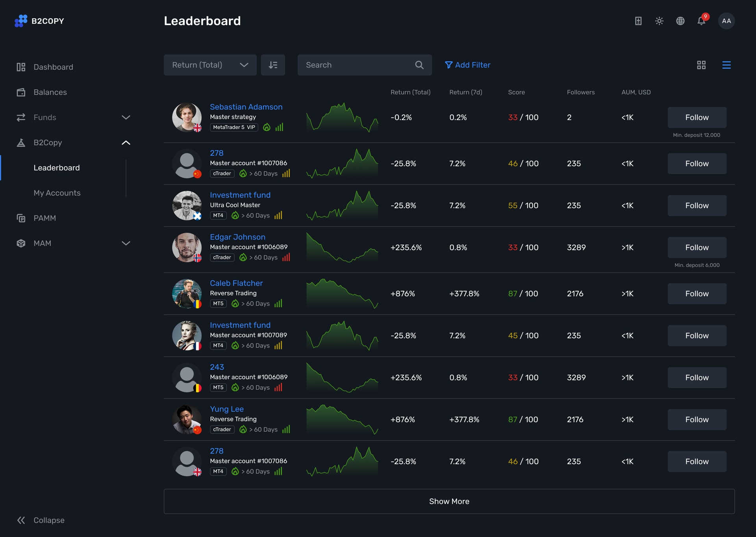Click the magnifier search icon
756x537 pixels.
(419, 65)
